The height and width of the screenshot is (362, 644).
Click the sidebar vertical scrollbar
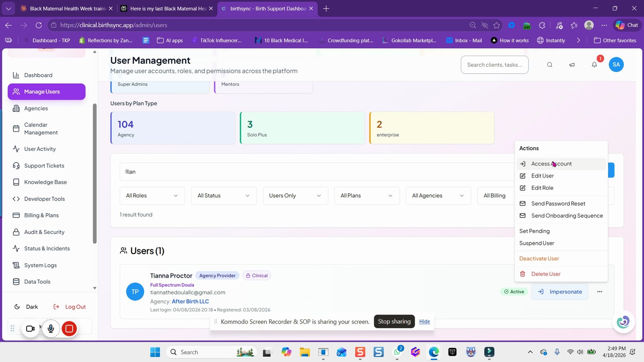95,173
